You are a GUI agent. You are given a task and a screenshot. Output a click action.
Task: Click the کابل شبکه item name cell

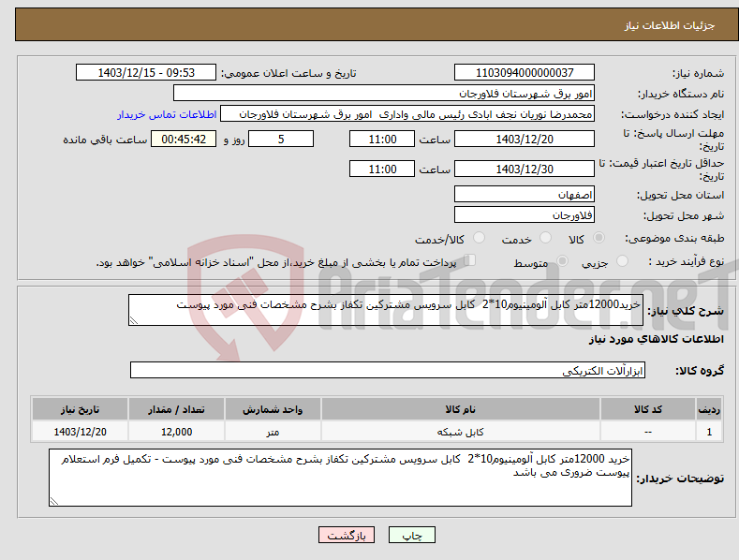tap(461, 432)
